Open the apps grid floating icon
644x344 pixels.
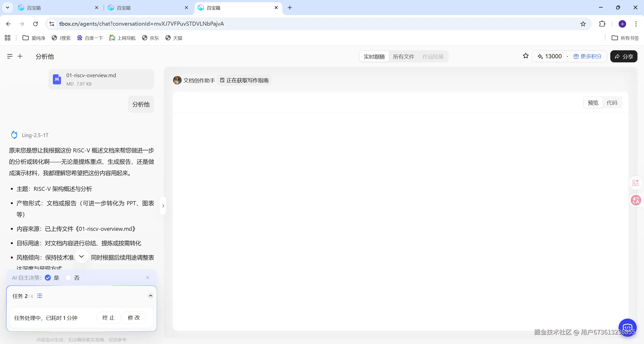pos(636,183)
